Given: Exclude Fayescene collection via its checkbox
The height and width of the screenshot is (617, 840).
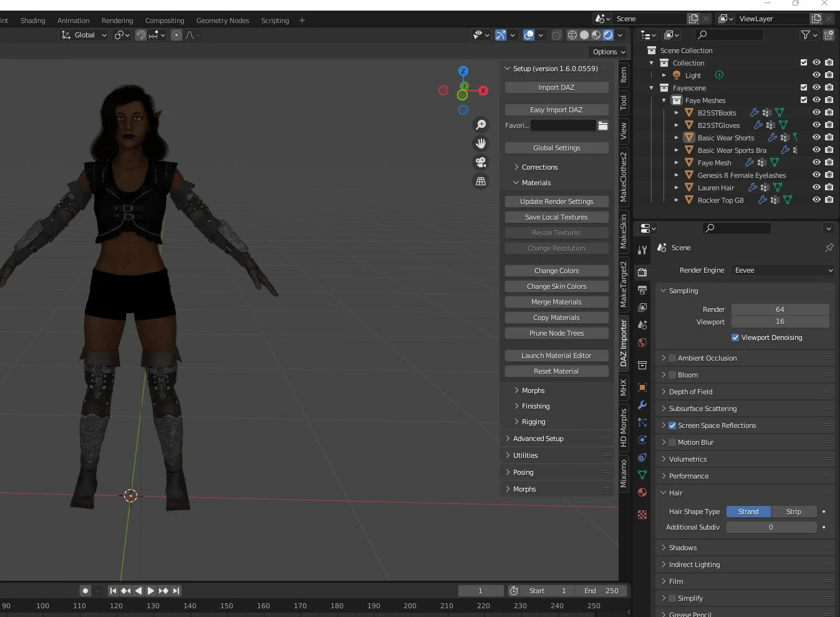Looking at the screenshot, I should pos(804,87).
